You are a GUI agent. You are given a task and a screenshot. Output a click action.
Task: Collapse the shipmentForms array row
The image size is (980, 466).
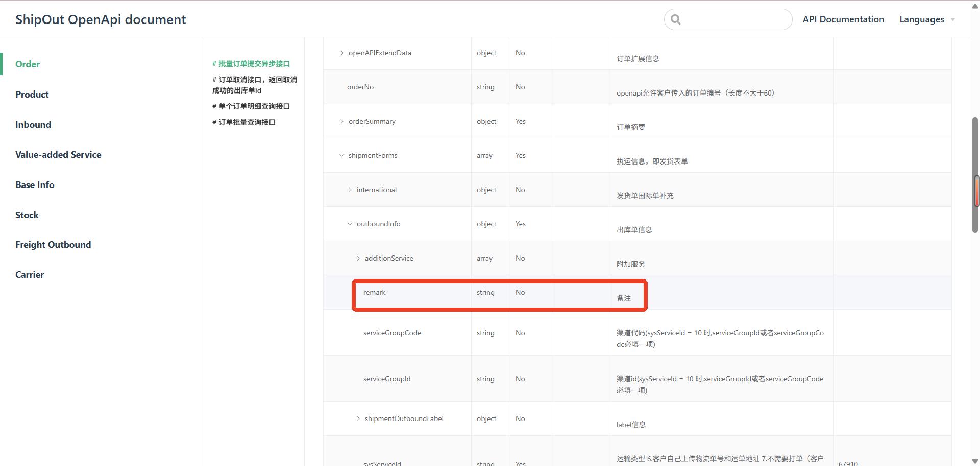click(x=342, y=156)
